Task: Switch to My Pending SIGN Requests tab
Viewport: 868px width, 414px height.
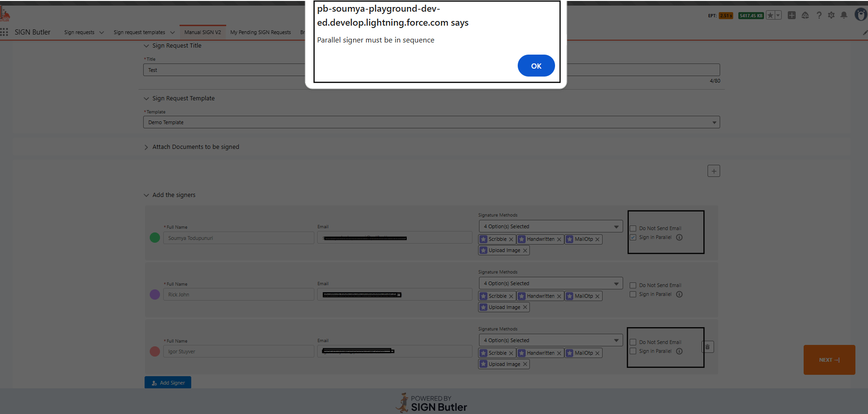Action: 260,32
